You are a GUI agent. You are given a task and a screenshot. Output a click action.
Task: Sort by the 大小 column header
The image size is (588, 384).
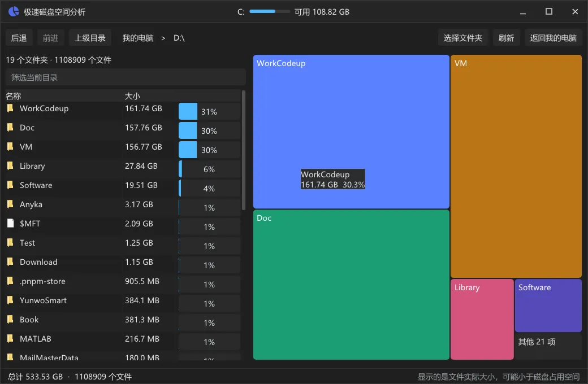(x=132, y=96)
